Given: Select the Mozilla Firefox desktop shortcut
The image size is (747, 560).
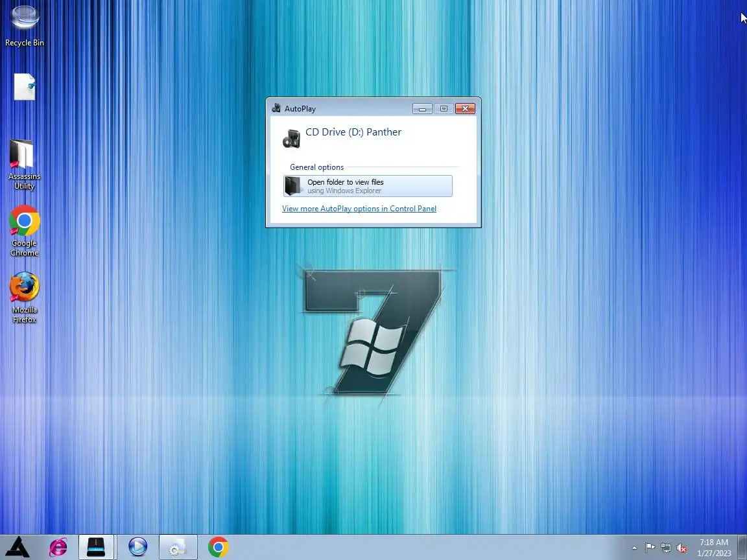Looking at the screenshot, I should pos(24,297).
